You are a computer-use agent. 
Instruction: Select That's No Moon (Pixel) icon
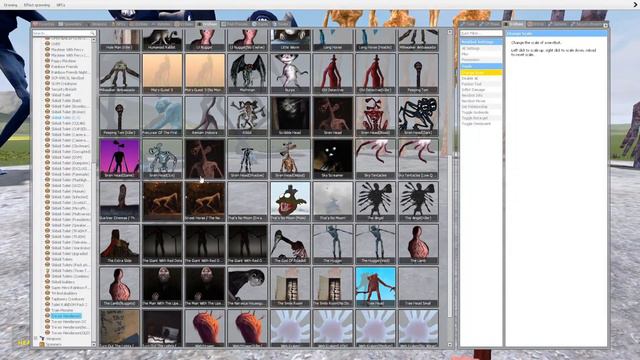coord(290,201)
